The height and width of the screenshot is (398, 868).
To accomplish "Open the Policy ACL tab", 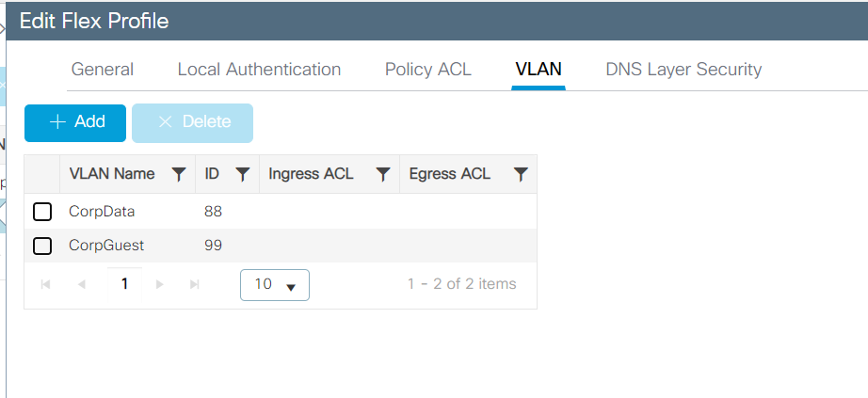I will click(428, 70).
